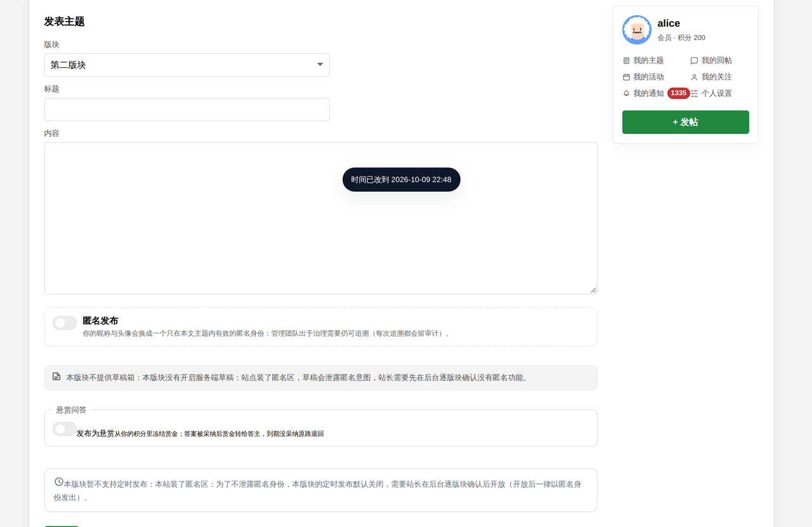
Task: Click the 我的活动 calendar icon
Action: tap(627, 77)
